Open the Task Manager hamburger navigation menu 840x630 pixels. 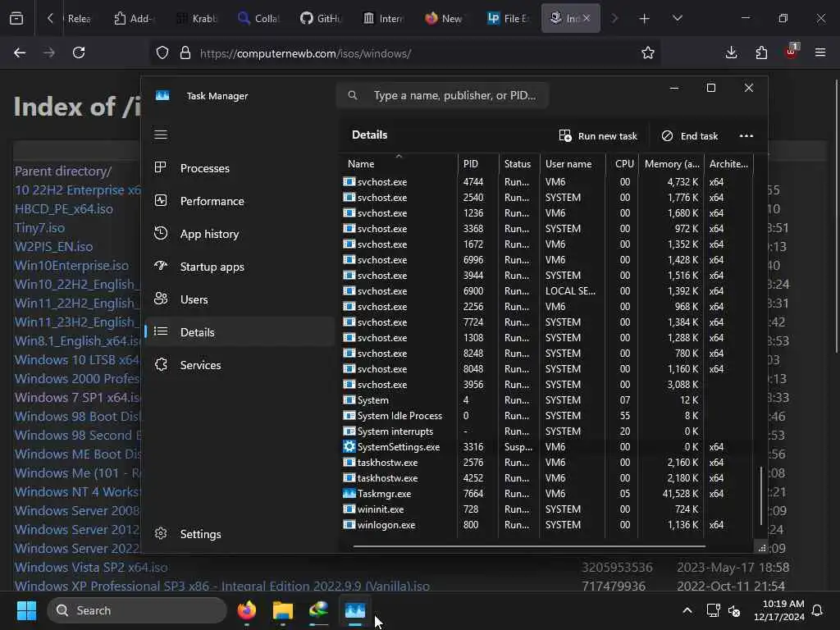coord(161,135)
